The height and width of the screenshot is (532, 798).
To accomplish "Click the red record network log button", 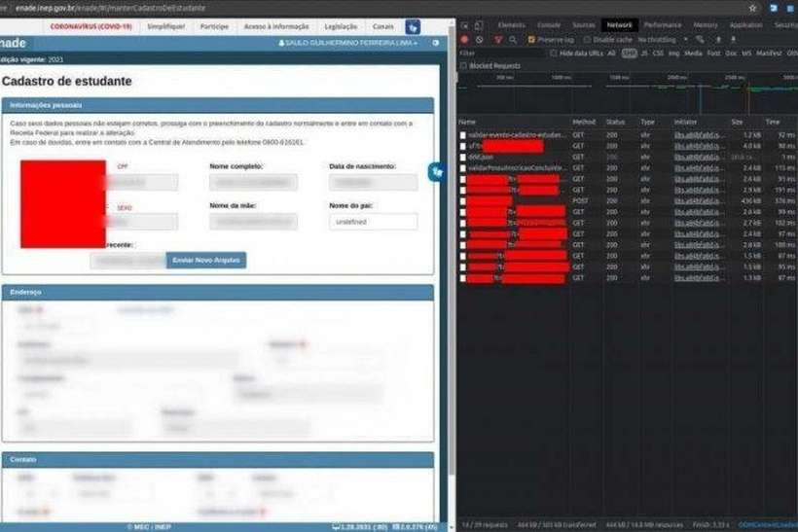I will point(464,39).
